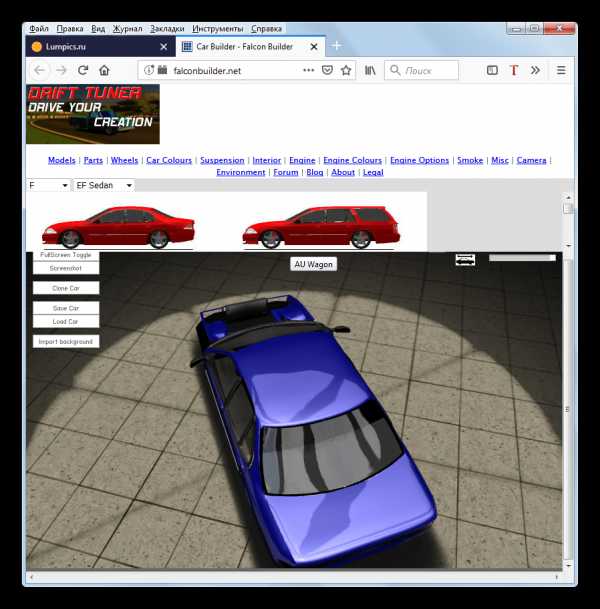Click the bus icon in viewport
Image resolution: width=600 pixels, height=609 pixels.
(x=465, y=259)
